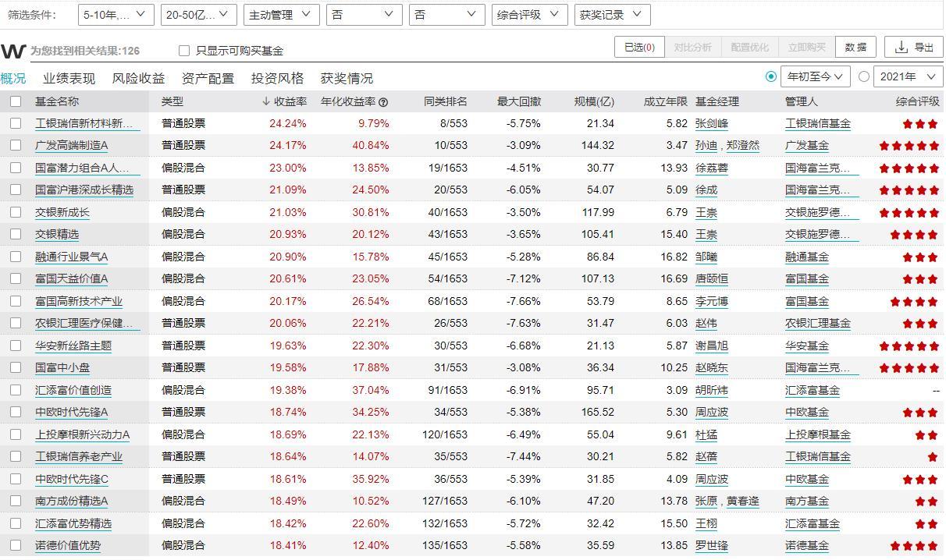Open the 综合评级 filter dropdown
This screenshot has width=946, height=560.
[x=530, y=14]
